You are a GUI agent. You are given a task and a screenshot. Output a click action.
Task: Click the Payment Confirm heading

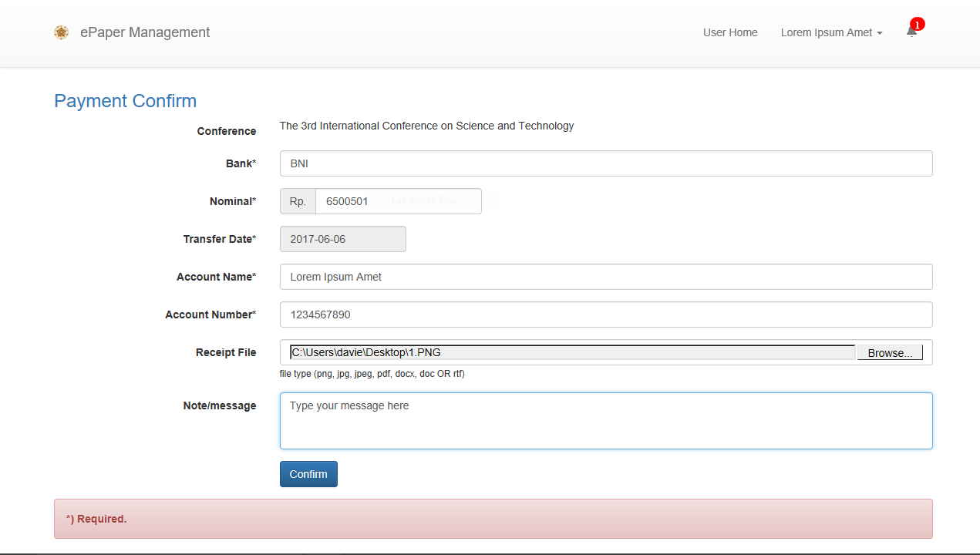pyautogui.click(x=125, y=101)
